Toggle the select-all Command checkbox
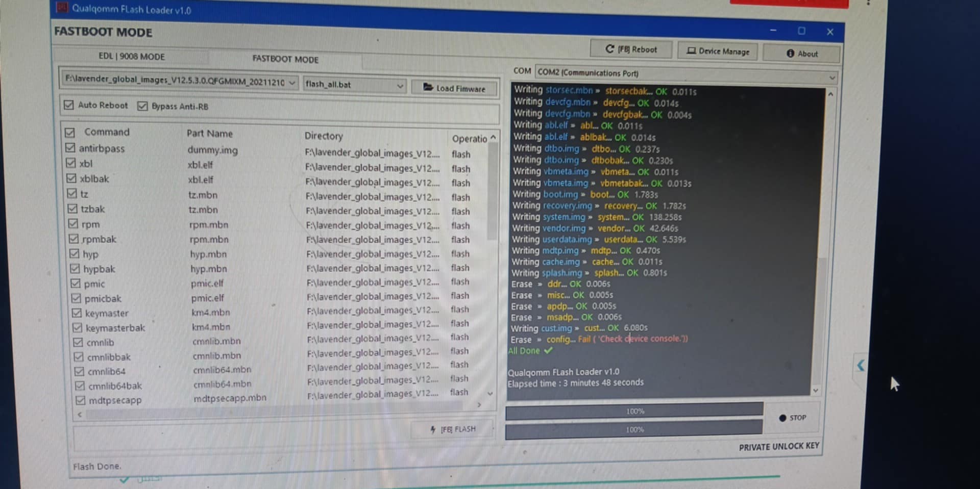Image resolution: width=980 pixels, height=489 pixels. click(70, 133)
